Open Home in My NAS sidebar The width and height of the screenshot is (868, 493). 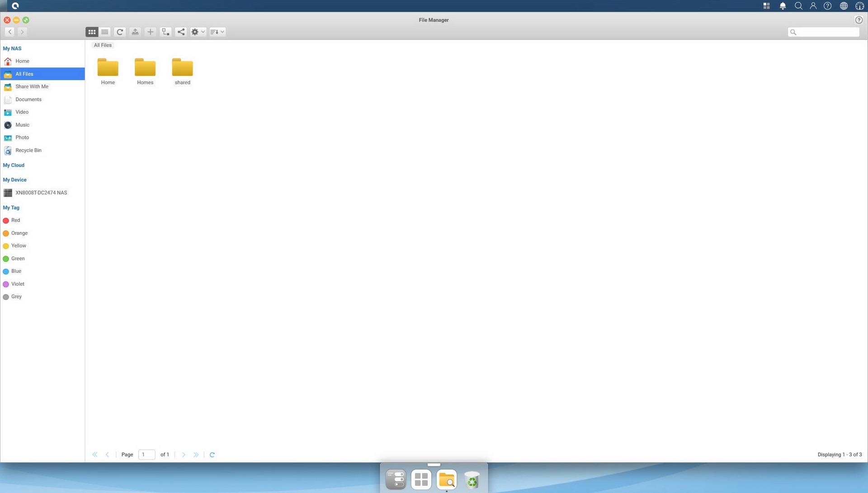tap(42, 61)
